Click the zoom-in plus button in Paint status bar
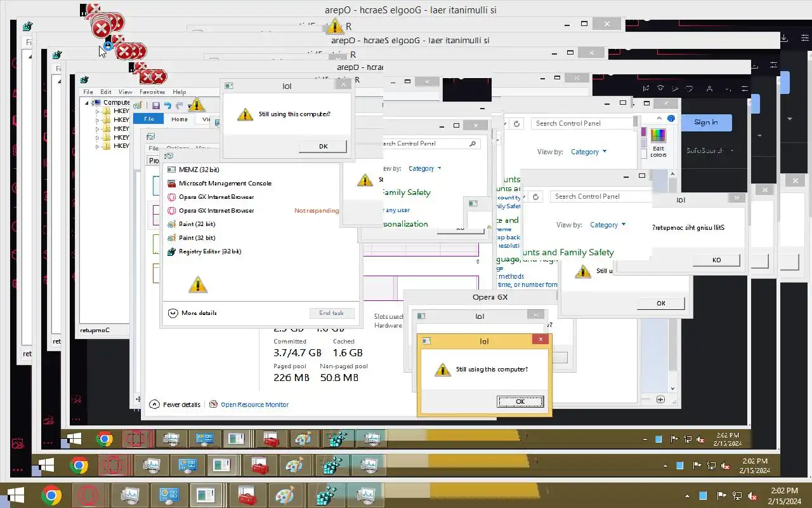This screenshot has width=812, height=508. [660, 399]
